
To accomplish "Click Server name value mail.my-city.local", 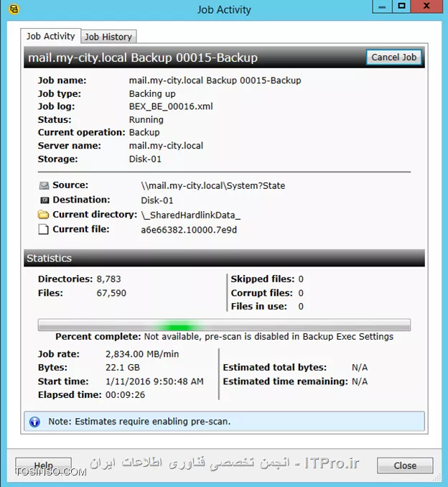I will (x=166, y=146).
